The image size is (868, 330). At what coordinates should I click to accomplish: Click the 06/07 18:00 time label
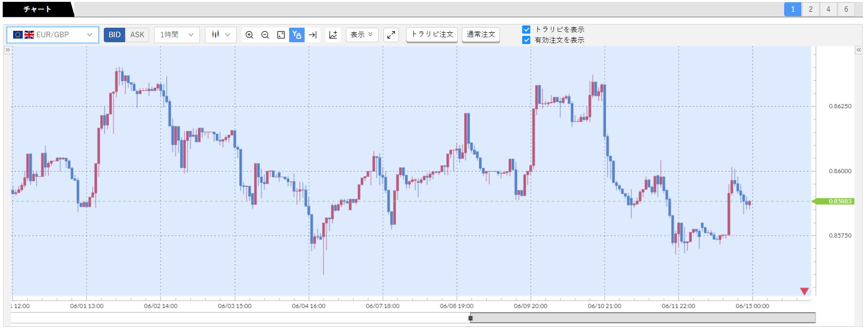point(383,306)
